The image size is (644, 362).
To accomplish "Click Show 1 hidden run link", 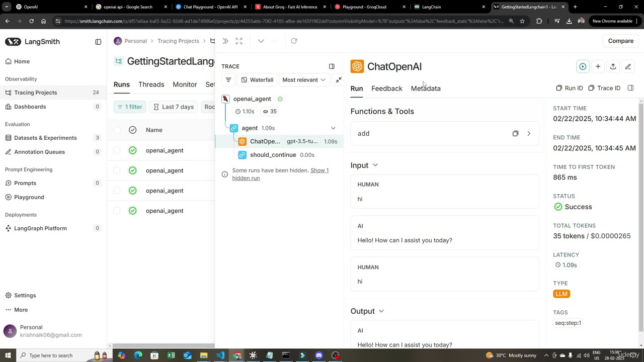I will (x=280, y=174).
